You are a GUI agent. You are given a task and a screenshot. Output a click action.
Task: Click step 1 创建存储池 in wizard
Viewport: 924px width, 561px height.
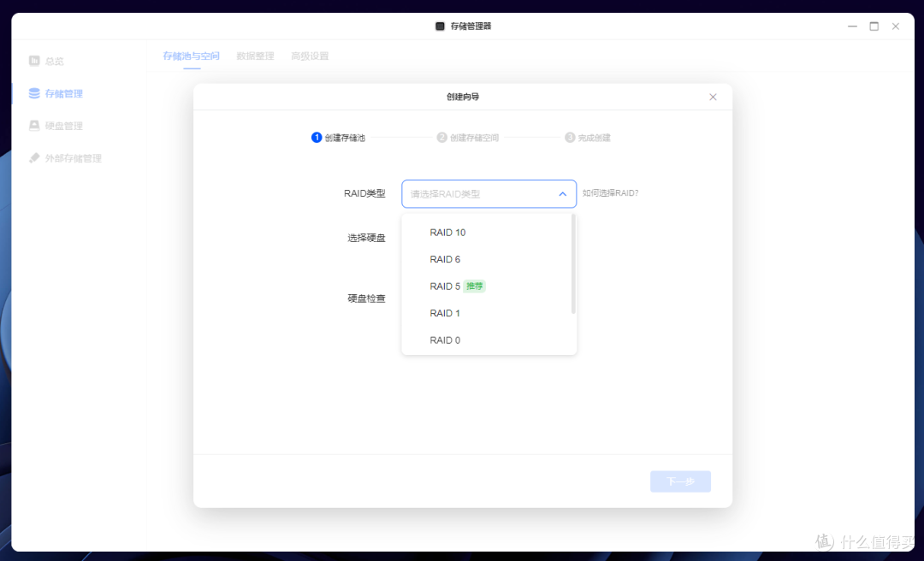click(x=338, y=138)
